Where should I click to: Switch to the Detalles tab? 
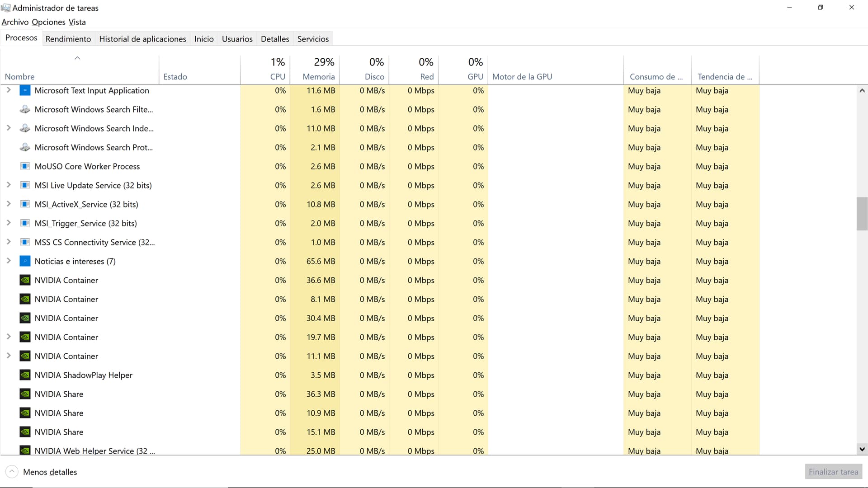click(x=275, y=39)
